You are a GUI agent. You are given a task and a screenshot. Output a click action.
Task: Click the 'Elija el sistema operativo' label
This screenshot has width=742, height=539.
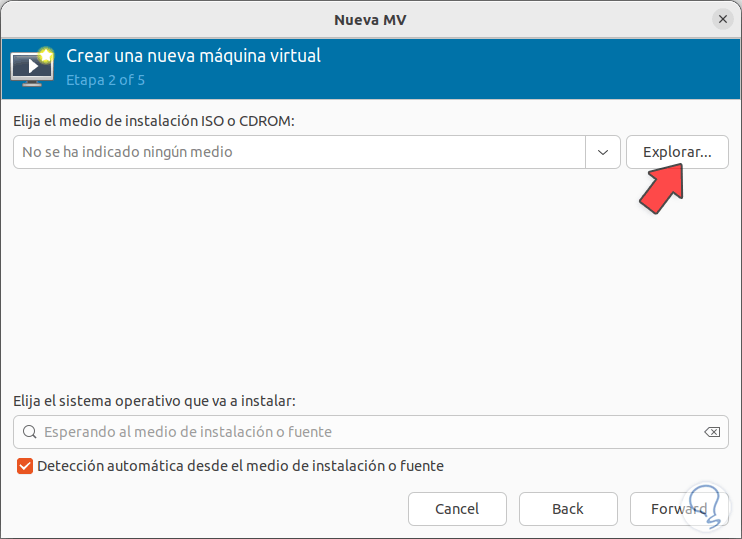pos(155,400)
